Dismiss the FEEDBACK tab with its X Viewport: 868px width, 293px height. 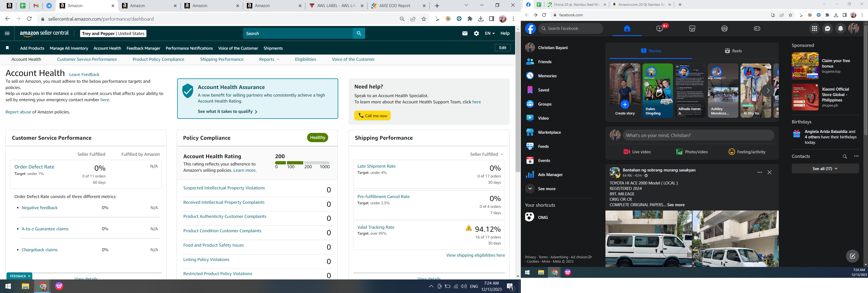pyautogui.click(x=29, y=276)
